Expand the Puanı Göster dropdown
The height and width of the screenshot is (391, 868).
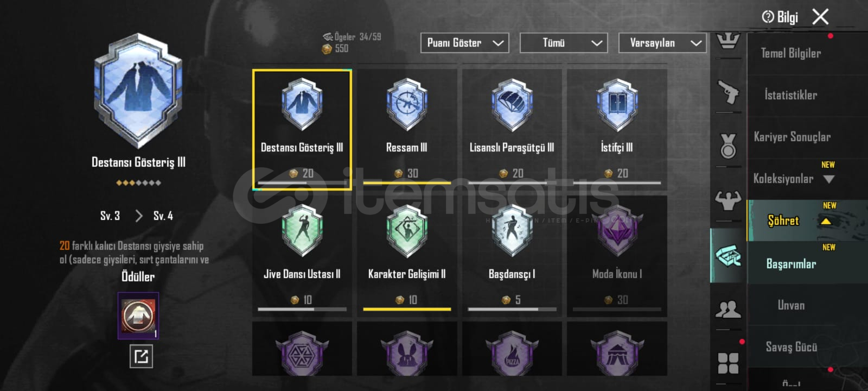[464, 43]
